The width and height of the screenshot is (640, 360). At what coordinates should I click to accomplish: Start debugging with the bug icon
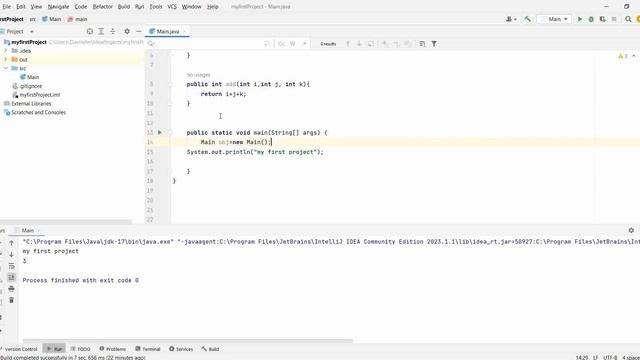coord(591,19)
